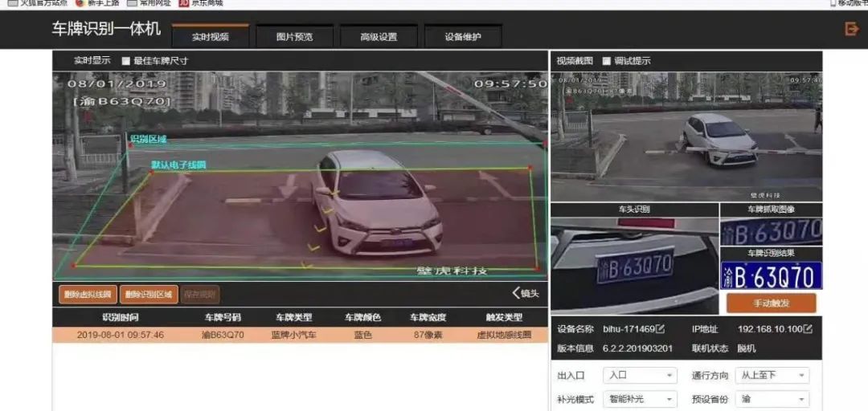
Task: Switch to the 设备维护 tab
Action: pos(463,36)
